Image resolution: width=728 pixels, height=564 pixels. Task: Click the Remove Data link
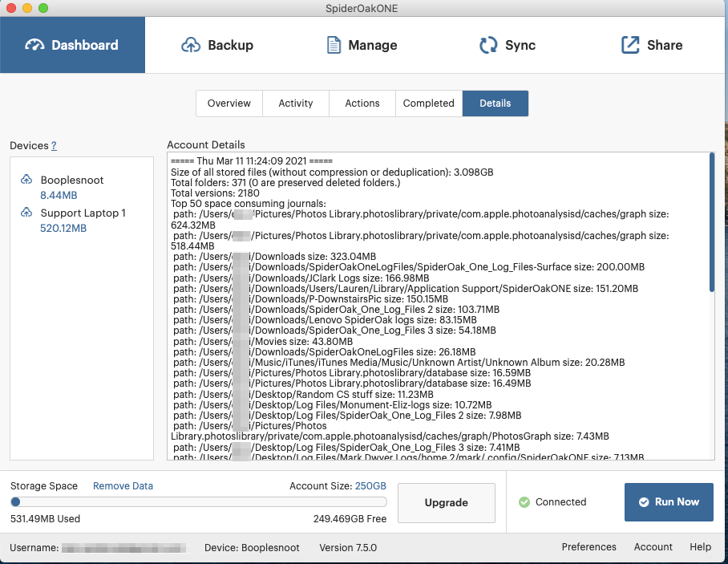(123, 486)
